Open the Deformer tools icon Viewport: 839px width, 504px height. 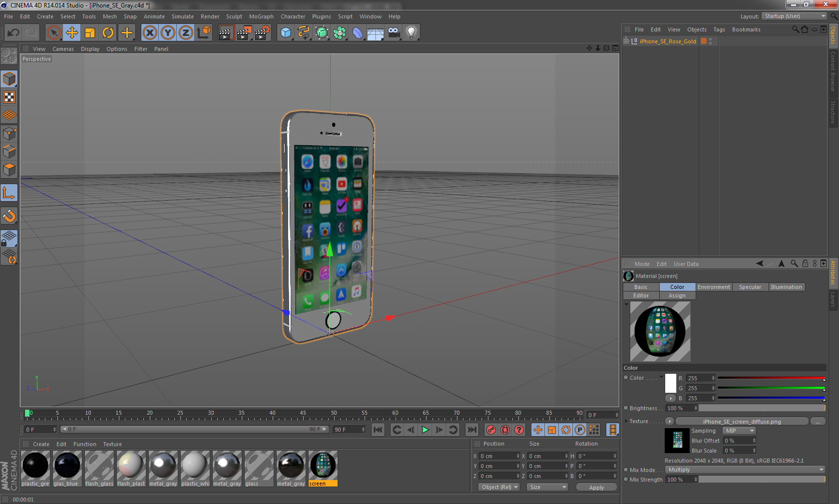pos(358,33)
